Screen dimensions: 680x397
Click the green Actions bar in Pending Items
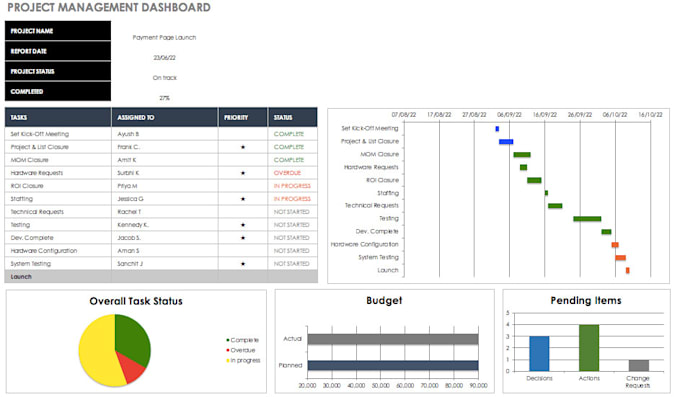(x=589, y=348)
